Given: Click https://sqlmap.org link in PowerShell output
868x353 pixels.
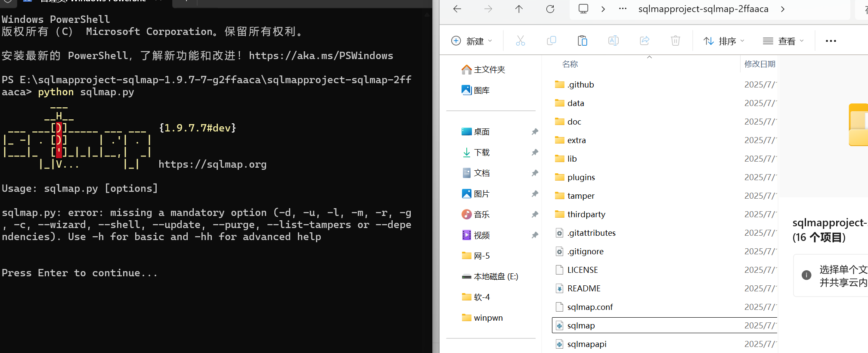Looking at the screenshot, I should 212,164.
